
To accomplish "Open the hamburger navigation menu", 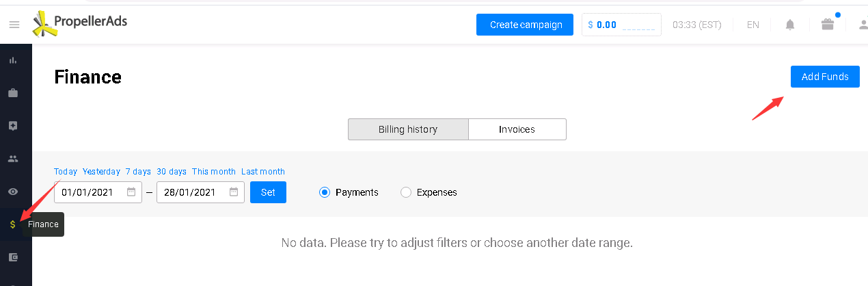I will coord(14,25).
